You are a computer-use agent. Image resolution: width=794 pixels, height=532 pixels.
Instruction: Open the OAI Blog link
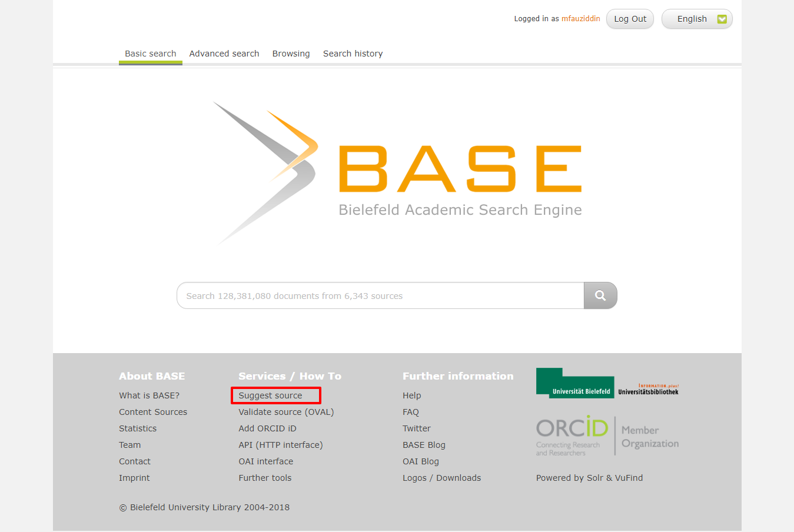point(421,461)
